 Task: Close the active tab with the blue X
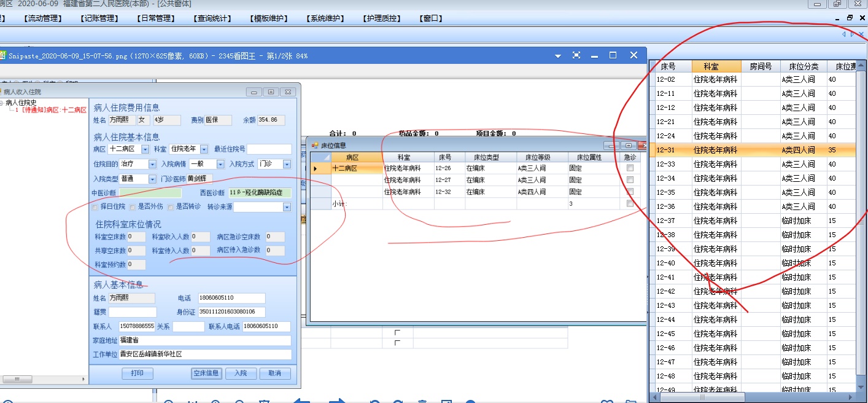coord(862,34)
